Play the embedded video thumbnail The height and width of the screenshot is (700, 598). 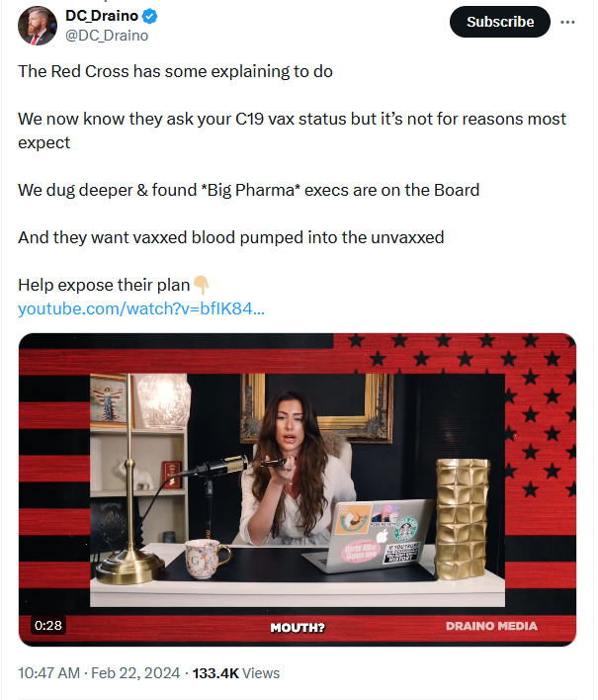(298, 489)
